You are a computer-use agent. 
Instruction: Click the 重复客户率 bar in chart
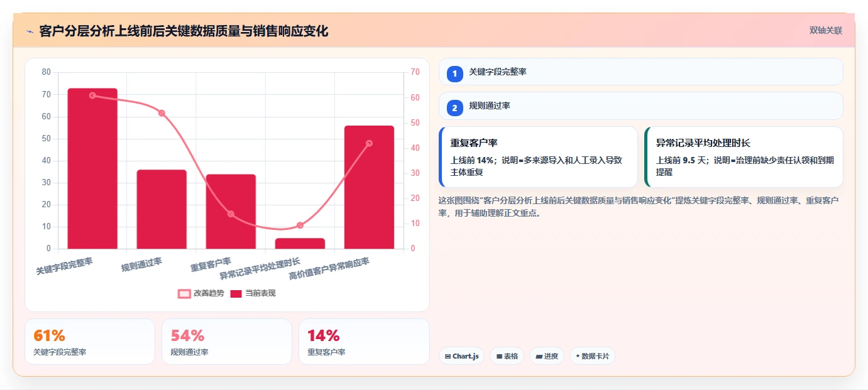pyautogui.click(x=231, y=212)
